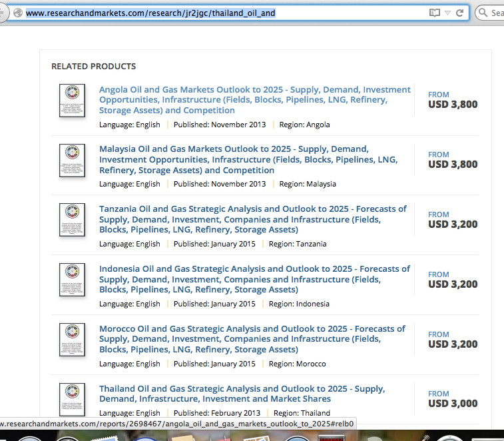
Task: Open Malaysia Oil and Gas Markets Outlook link
Action: point(248,159)
